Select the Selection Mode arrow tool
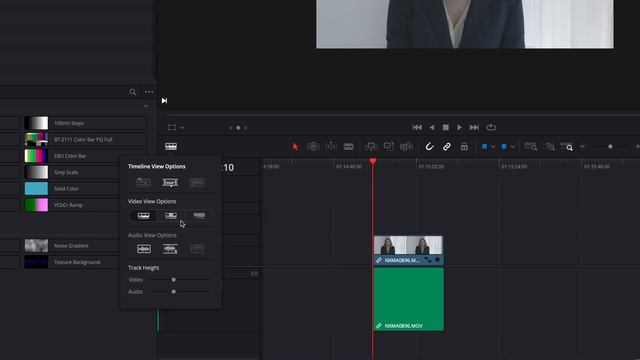 (x=295, y=147)
